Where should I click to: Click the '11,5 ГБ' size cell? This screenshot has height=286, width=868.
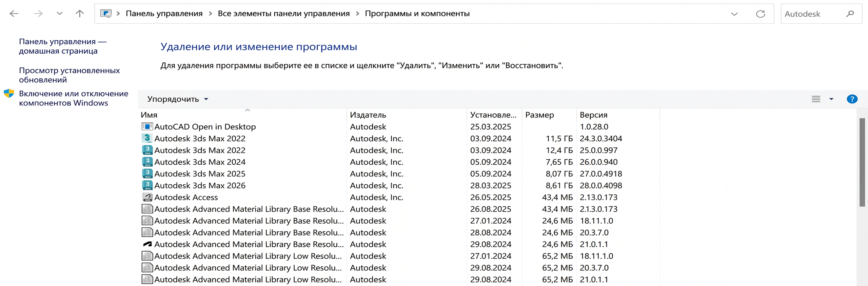[x=559, y=138]
